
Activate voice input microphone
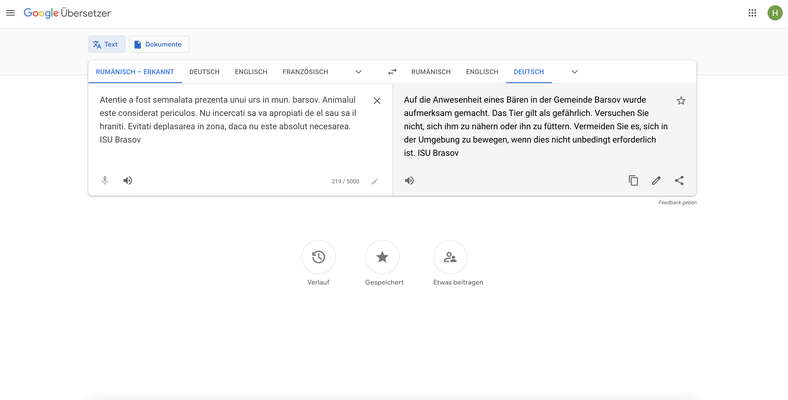click(105, 180)
